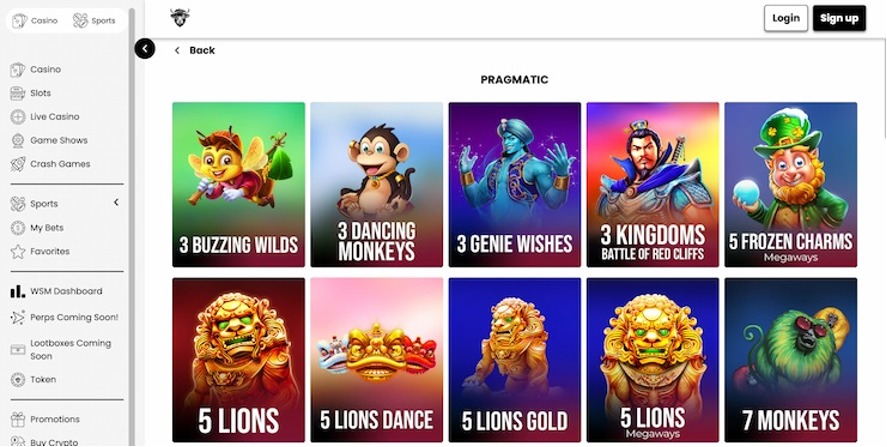Switch to the Sports toggle tab
Image resolution: width=887 pixels, height=447 pixels.
click(94, 21)
